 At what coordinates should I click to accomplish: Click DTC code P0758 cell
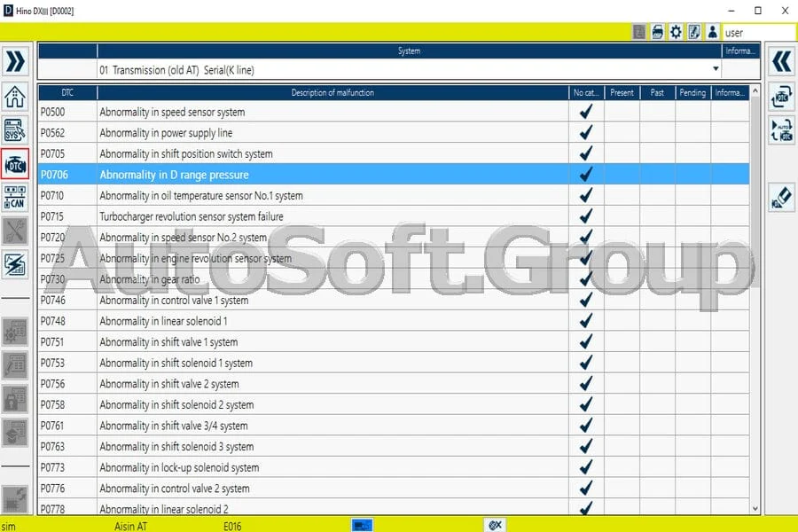tap(67, 404)
